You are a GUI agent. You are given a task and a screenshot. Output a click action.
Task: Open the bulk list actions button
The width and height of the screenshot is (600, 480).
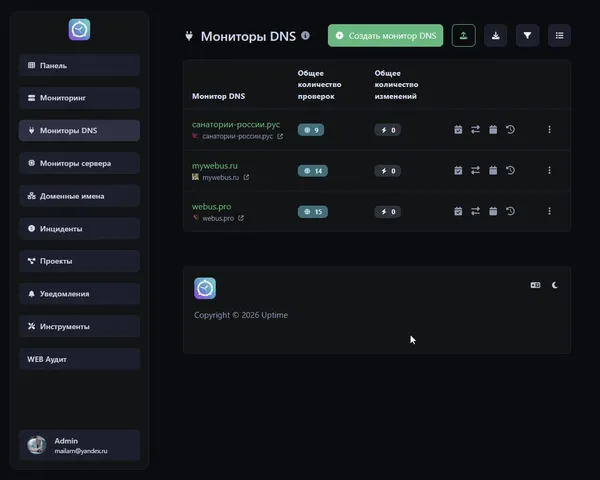[x=559, y=36]
